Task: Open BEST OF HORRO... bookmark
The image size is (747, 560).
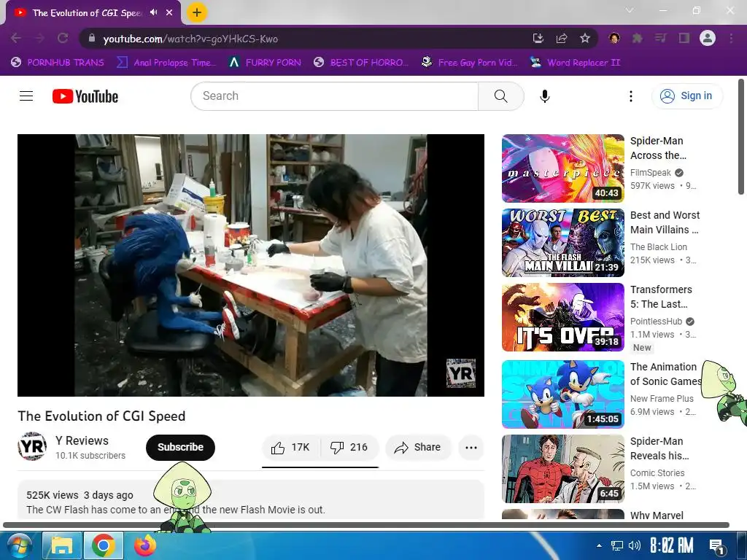Action: click(362, 63)
